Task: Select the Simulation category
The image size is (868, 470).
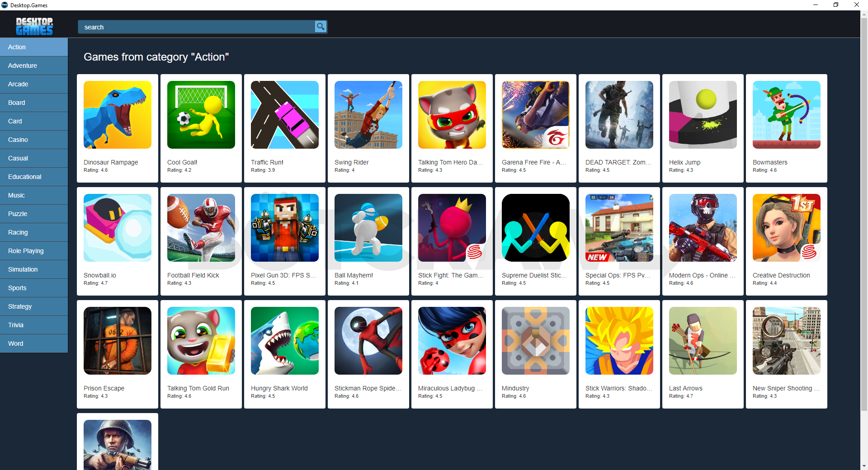Action: pos(34,269)
